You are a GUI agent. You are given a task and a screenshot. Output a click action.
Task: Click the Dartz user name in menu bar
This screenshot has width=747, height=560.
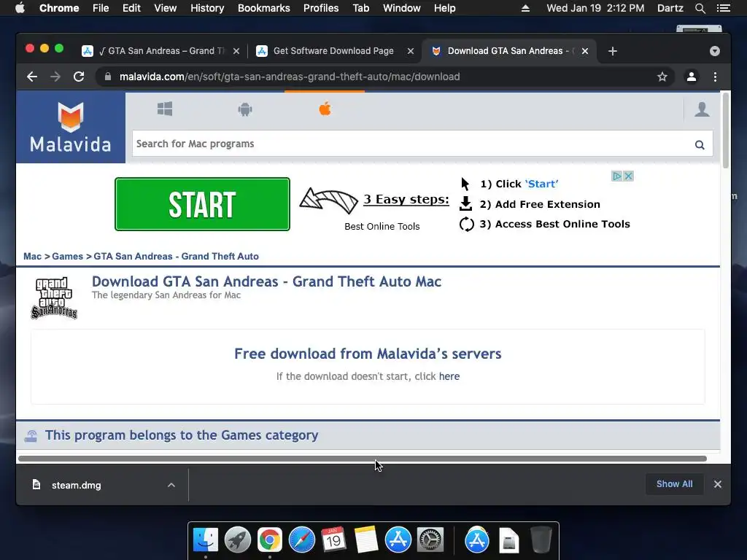tap(670, 8)
